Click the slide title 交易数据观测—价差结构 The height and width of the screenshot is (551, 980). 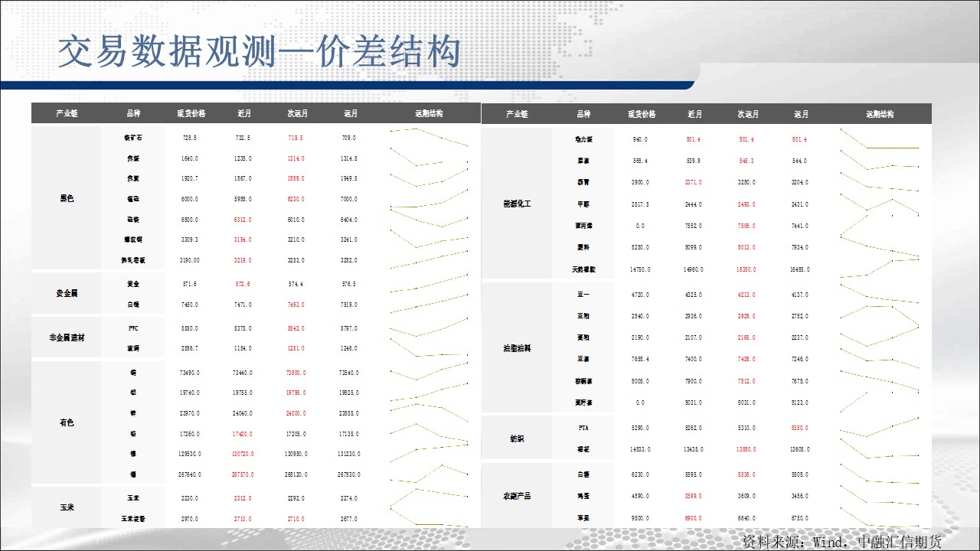tap(260, 53)
